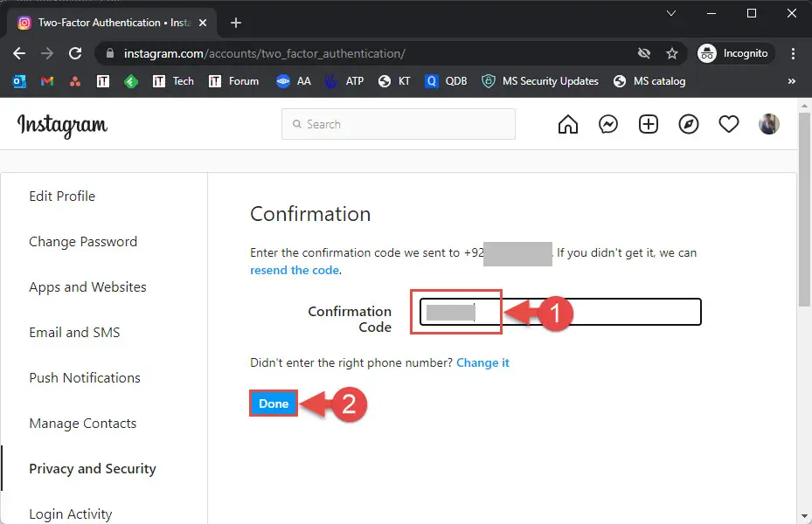Bookmark this page with star icon

tap(672, 53)
